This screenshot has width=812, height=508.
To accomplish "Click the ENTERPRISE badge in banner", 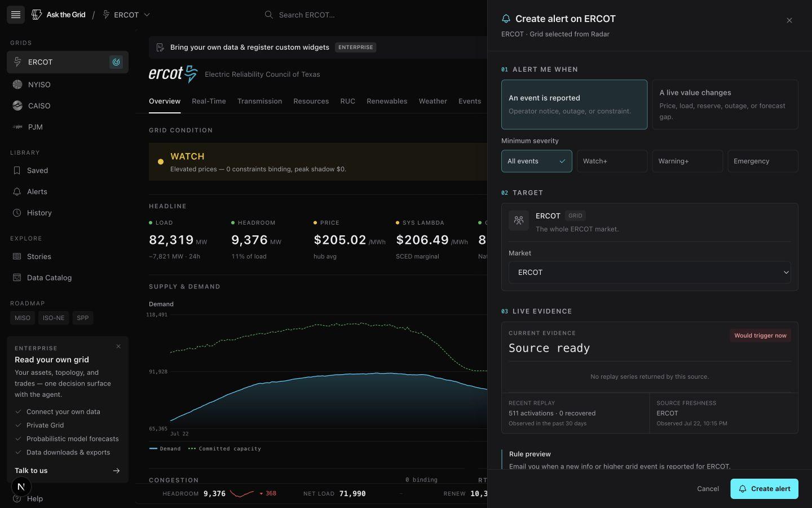I will tap(356, 47).
